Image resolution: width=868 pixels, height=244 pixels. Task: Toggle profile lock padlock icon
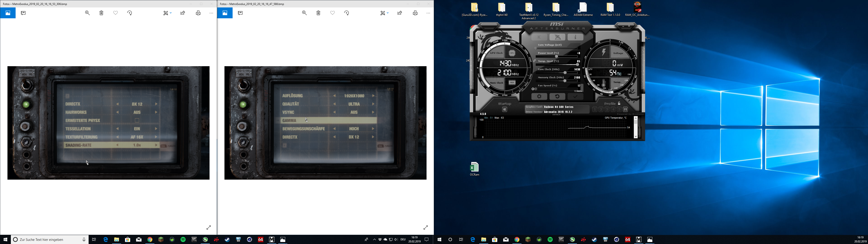(619, 103)
